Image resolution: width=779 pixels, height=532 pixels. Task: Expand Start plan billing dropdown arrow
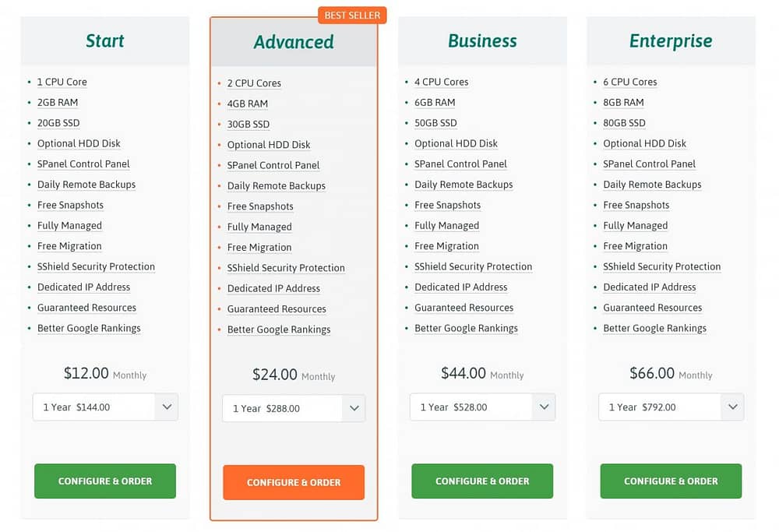coord(167,407)
